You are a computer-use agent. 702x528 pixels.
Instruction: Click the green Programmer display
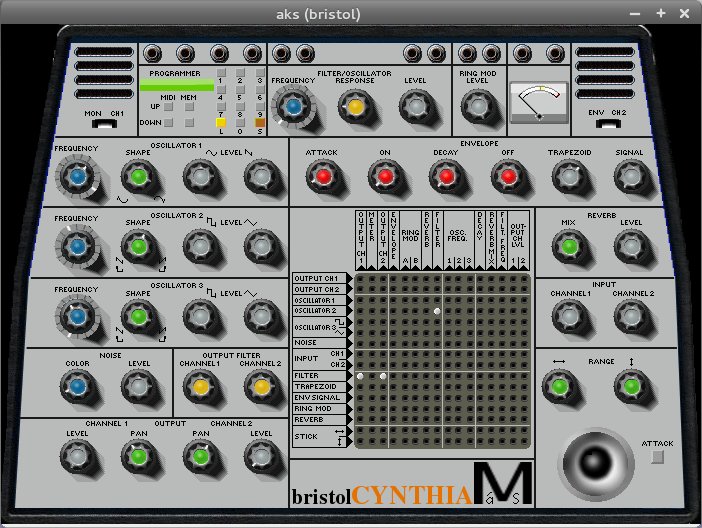177,85
